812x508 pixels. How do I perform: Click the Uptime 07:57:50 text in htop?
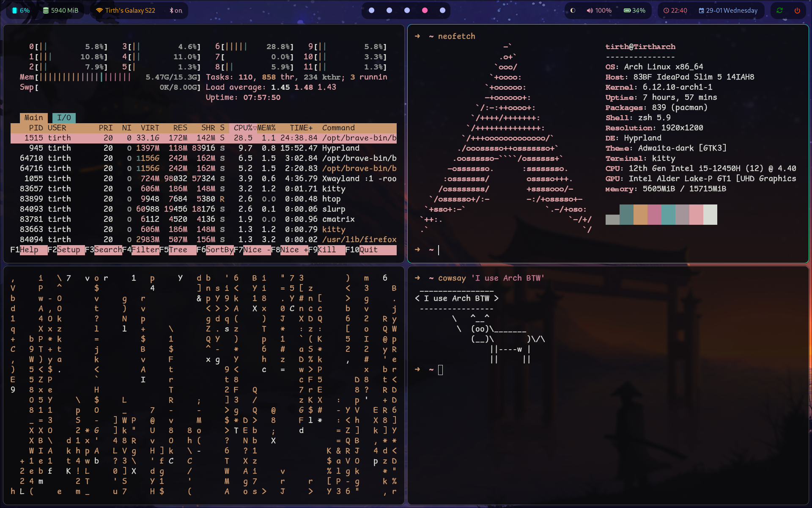(243, 97)
